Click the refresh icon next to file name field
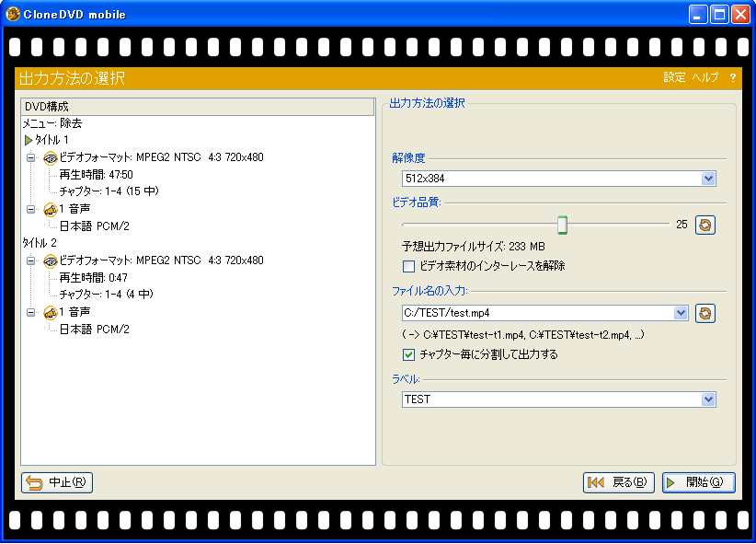 (x=704, y=313)
